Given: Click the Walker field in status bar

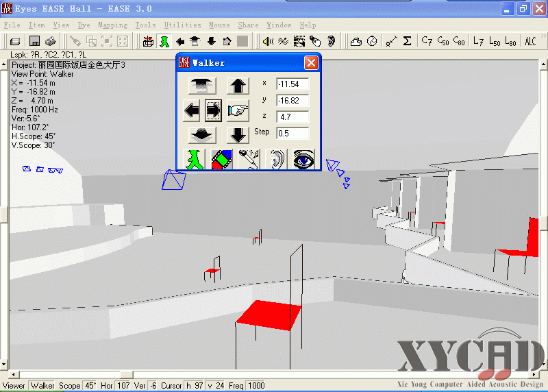Looking at the screenshot, I should point(42,386).
